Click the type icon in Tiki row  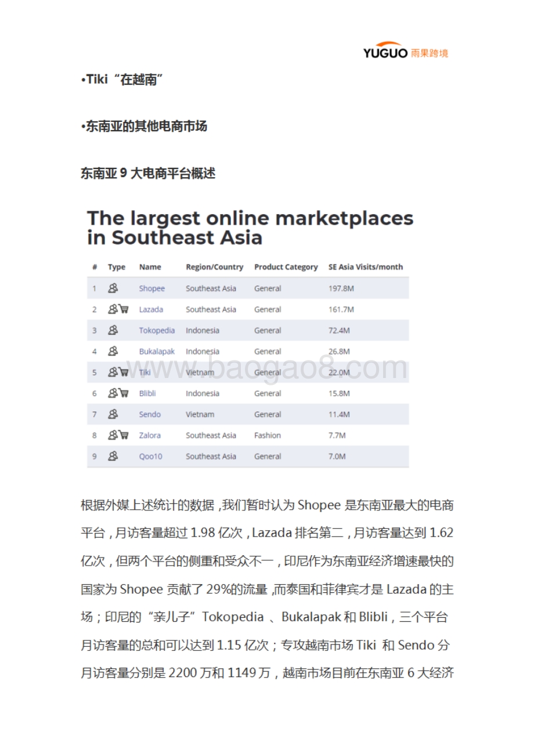tap(118, 372)
